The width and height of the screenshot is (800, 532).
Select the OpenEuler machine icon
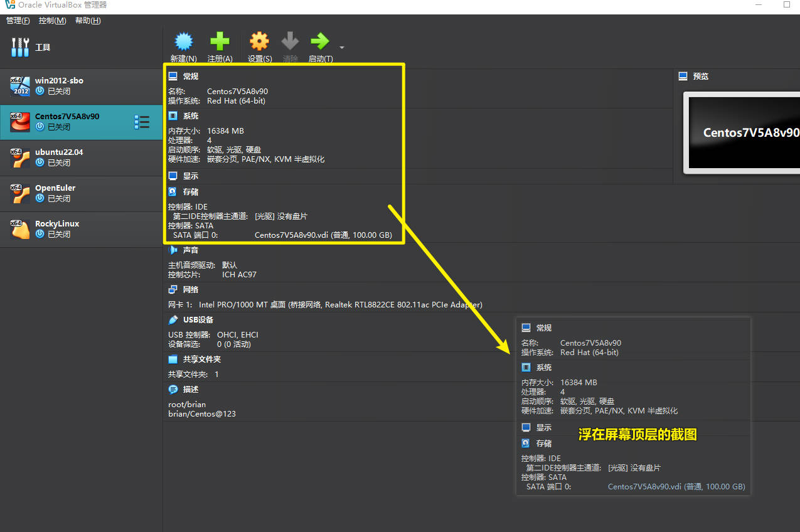20,193
